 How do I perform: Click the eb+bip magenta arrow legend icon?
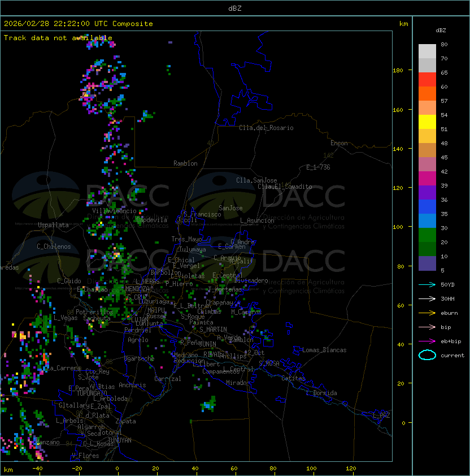(427, 341)
